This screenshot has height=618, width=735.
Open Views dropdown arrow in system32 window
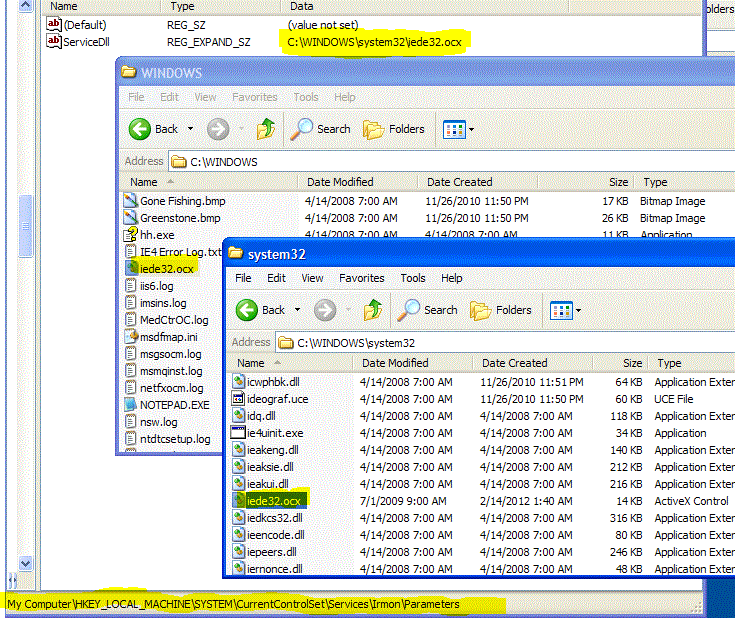click(578, 310)
